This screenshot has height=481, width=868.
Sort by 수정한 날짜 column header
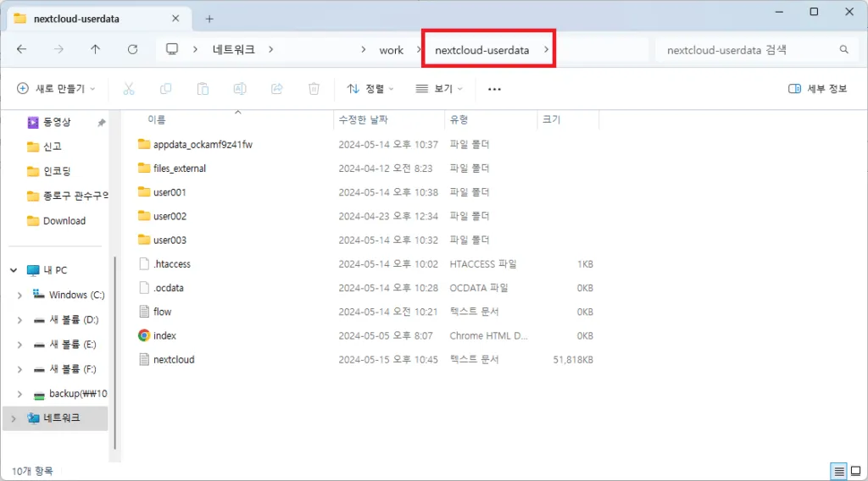tap(363, 119)
